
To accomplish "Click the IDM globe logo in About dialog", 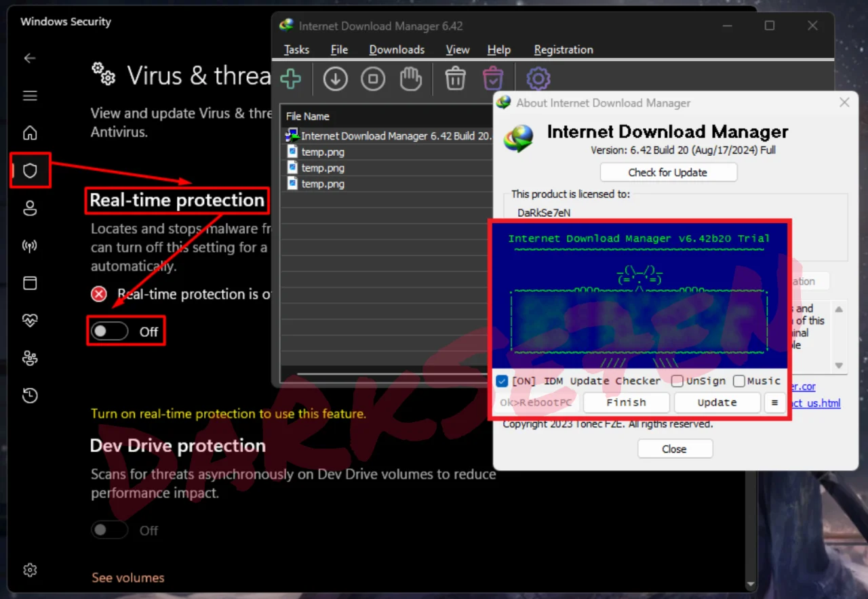I will coord(519,139).
